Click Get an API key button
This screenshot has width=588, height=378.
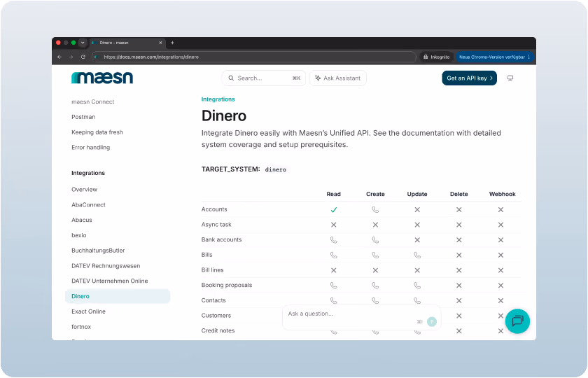(469, 78)
